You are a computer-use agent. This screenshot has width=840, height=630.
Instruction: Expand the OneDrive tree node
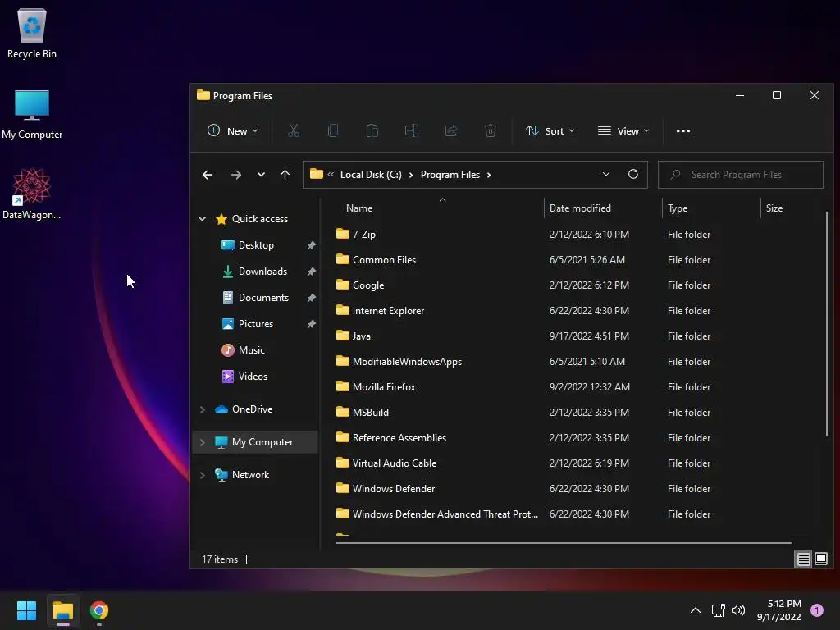click(x=202, y=409)
